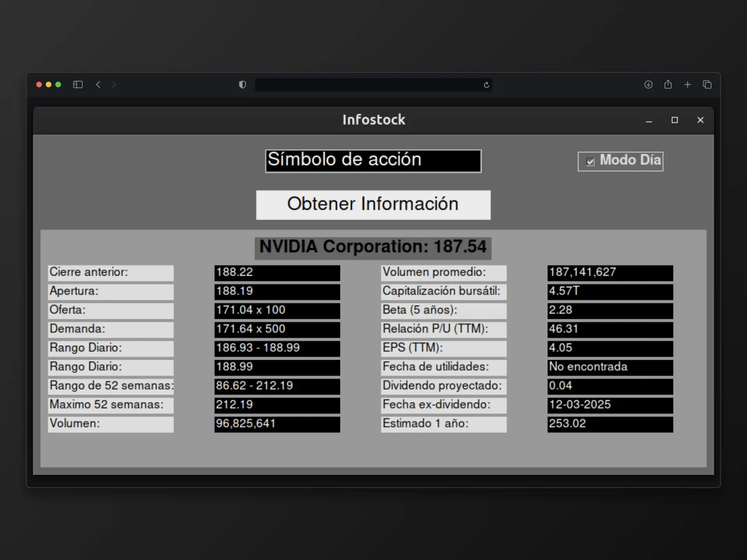Click the 46.31 value

pyautogui.click(x=610, y=330)
